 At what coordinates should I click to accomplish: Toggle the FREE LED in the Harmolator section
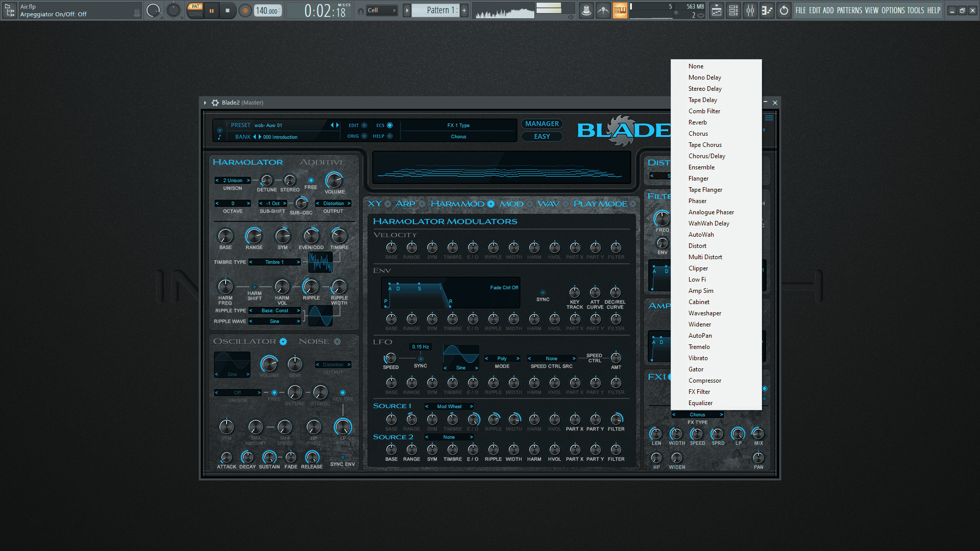(x=311, y=181)
